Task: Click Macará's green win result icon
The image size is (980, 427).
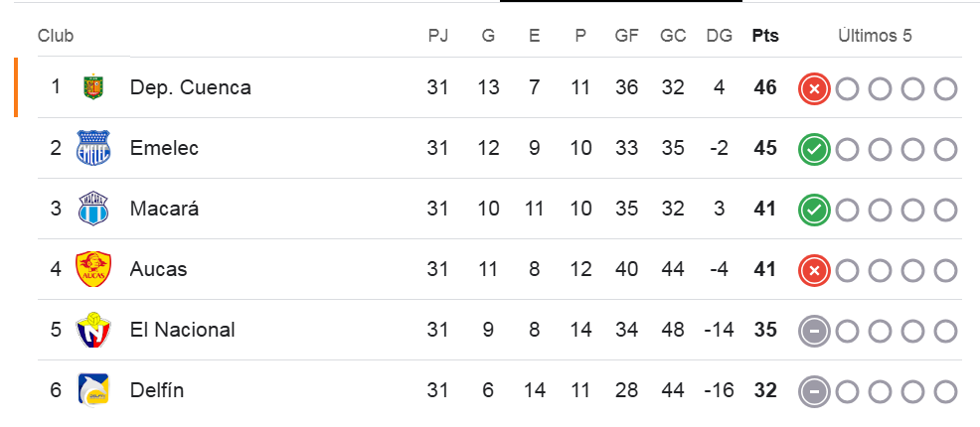Action: [x=814, y=210]
